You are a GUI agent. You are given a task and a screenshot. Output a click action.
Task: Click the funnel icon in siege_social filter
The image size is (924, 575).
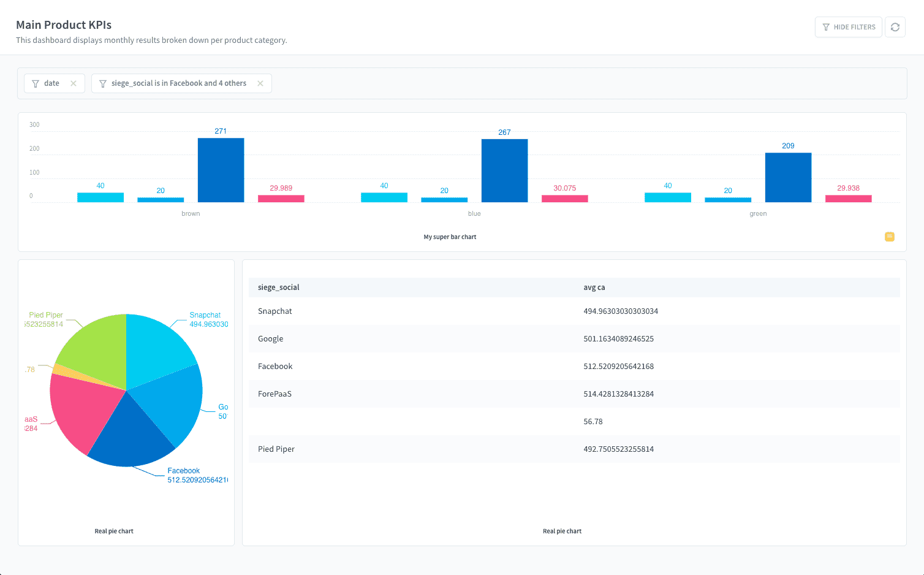pos(103,83)
